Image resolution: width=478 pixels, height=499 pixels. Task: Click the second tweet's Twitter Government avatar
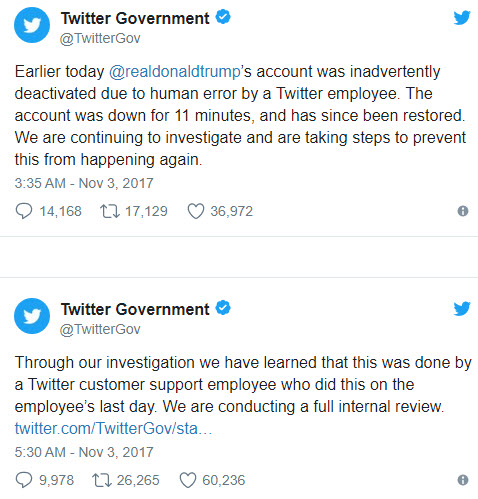pyautogui.click(x=32, y=316)
